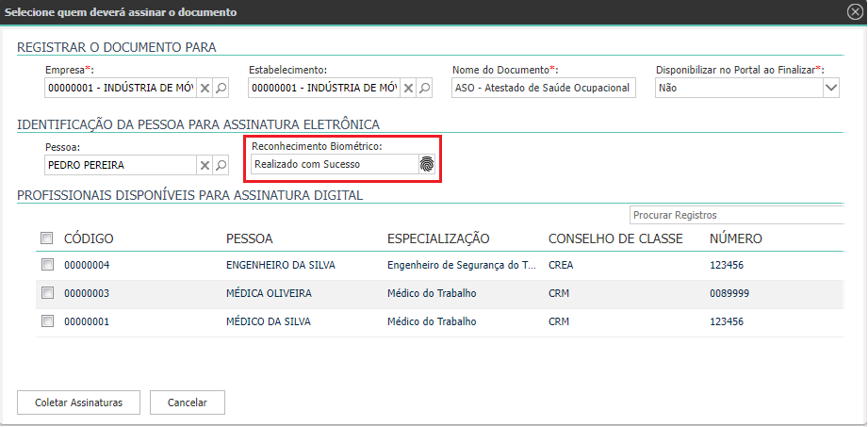Click the Coletar Assinaturas button

[78, 402]
